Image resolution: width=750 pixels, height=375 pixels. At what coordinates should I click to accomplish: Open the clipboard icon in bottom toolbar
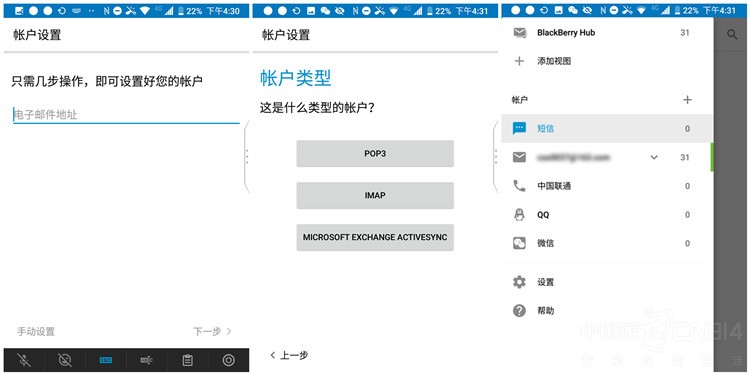point(188,360)
